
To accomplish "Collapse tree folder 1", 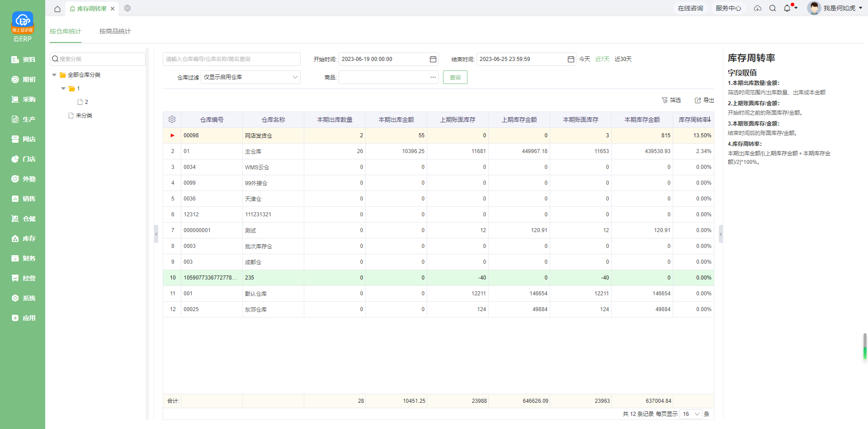I will click(x=63, y=89).
